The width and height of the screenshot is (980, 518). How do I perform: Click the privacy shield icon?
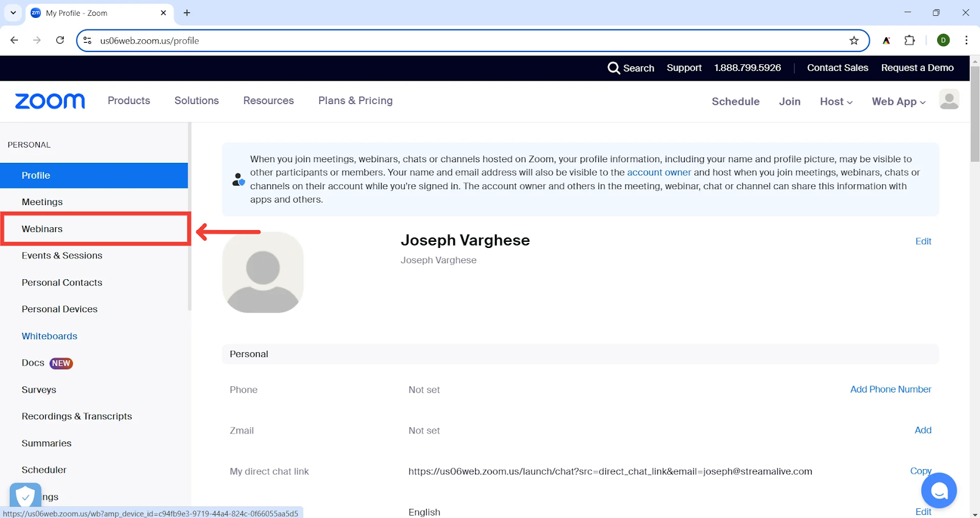25,495
